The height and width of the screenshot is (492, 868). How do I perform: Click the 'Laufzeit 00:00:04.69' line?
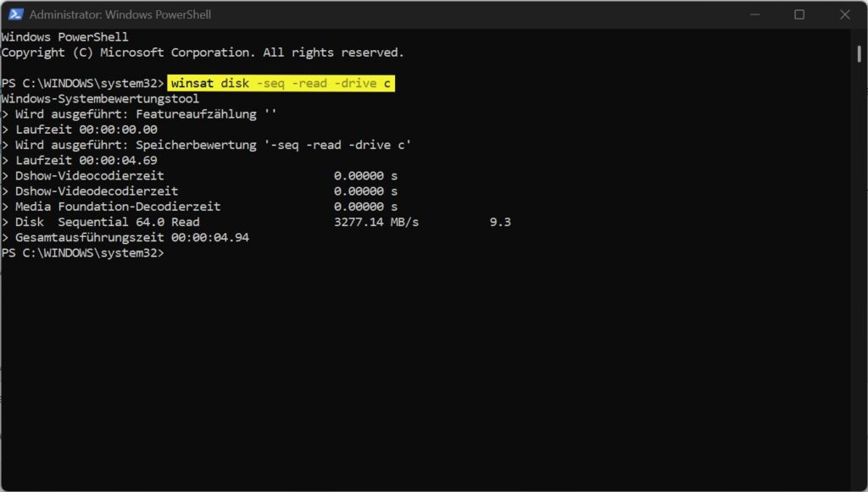coord(80,160)
